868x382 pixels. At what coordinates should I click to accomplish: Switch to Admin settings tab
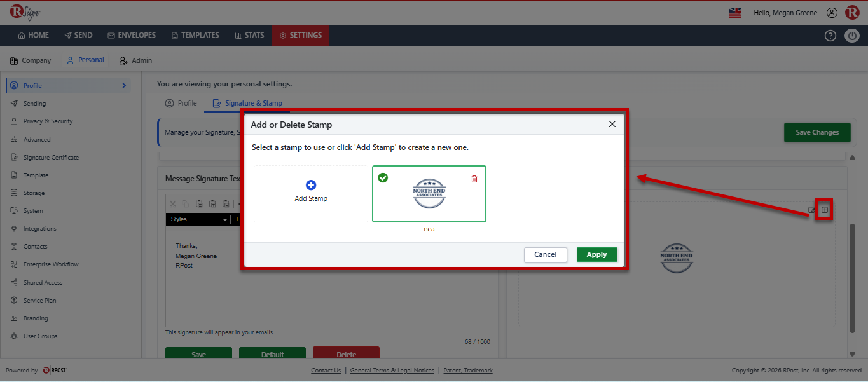[135, 60]
